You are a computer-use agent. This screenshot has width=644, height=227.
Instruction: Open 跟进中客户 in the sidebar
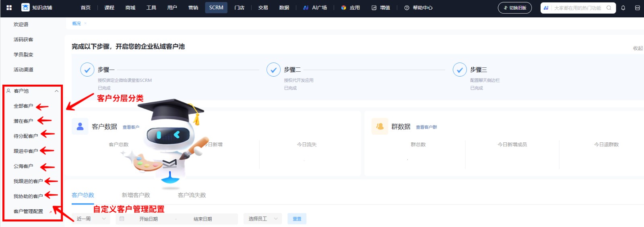point(26,151)
